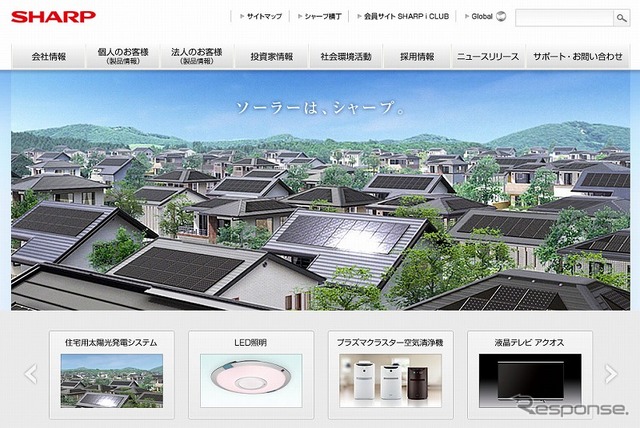Click the LED ceiling light thumbnail

click(x=251, y=381)
